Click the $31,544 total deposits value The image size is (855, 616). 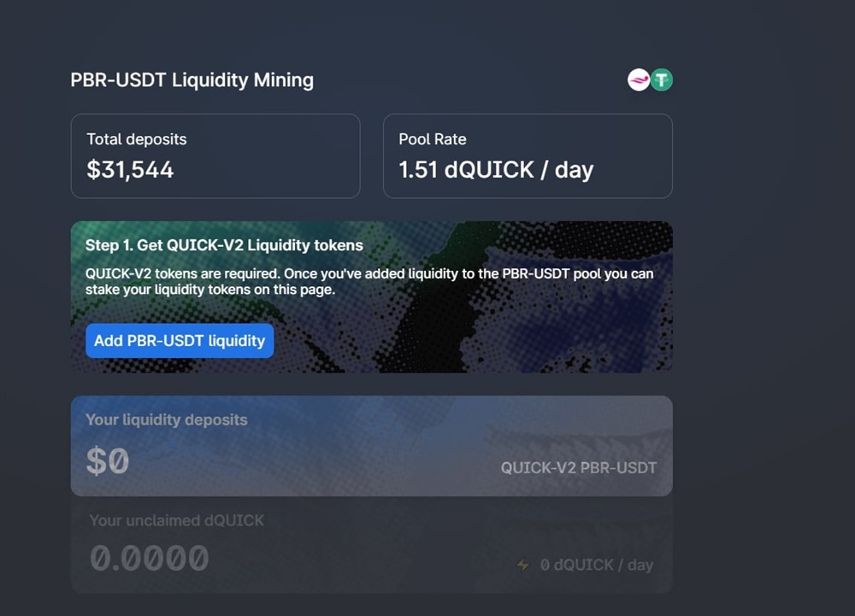coord(130,169)
